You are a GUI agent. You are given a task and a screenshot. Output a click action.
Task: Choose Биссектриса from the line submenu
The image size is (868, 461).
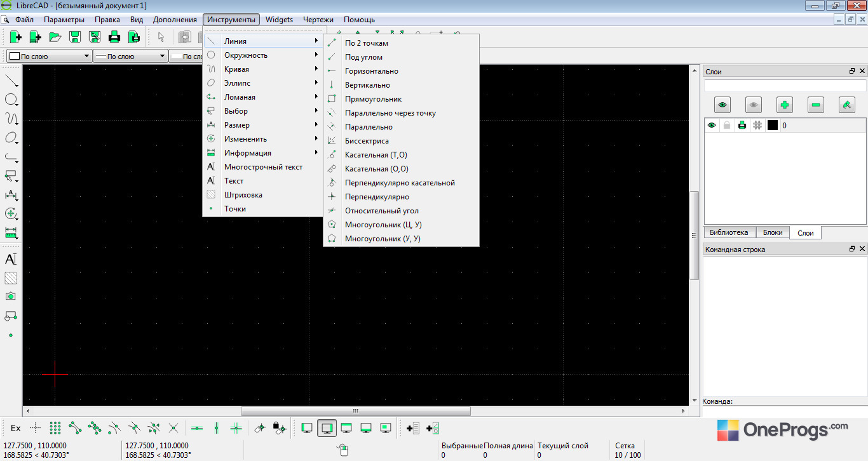coord(401,141)
